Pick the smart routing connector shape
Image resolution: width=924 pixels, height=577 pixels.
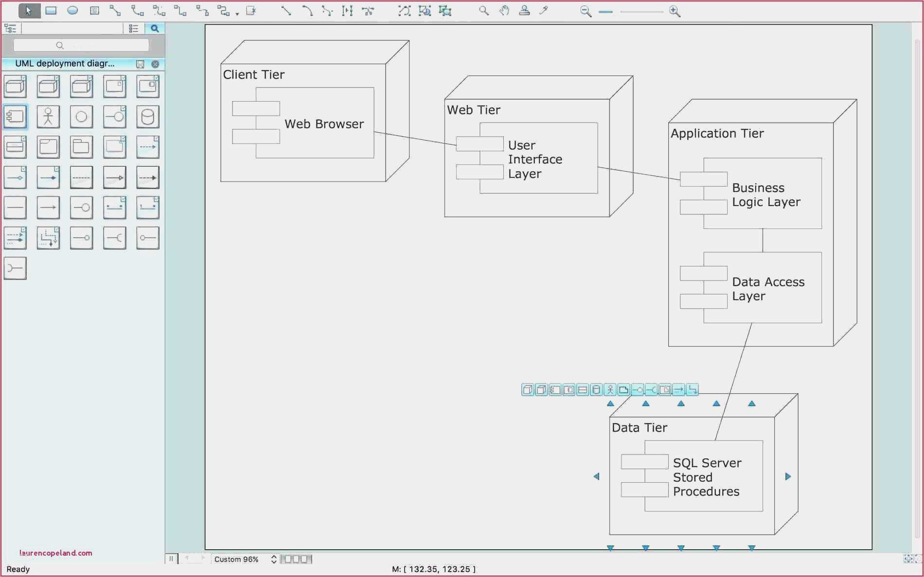point(48,238)
